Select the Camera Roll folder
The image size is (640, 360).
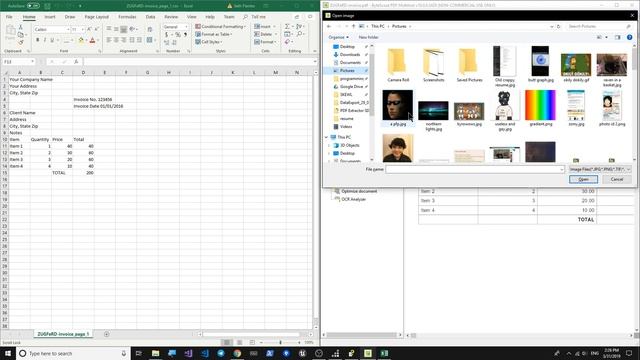[x=398, y=65]
